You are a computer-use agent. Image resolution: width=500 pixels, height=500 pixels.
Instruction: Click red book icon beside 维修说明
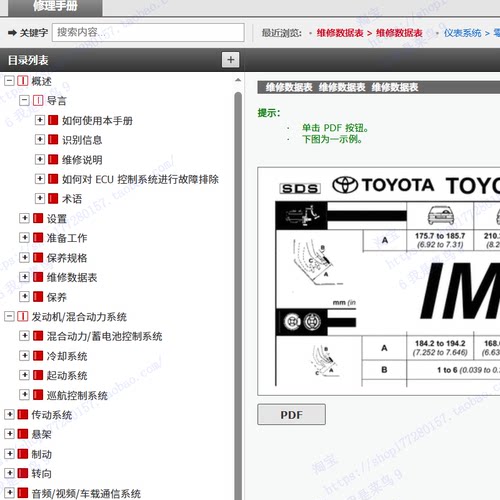[53, 159]
